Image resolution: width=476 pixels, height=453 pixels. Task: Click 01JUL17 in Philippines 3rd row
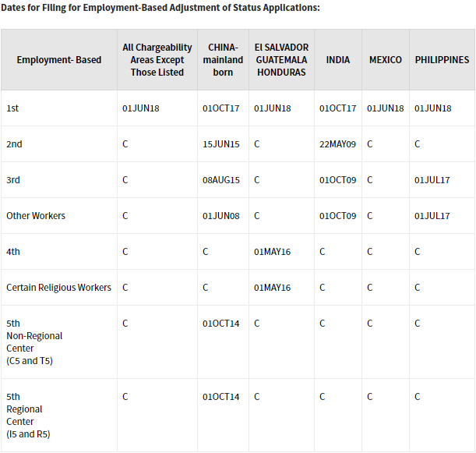pos(432,180)
